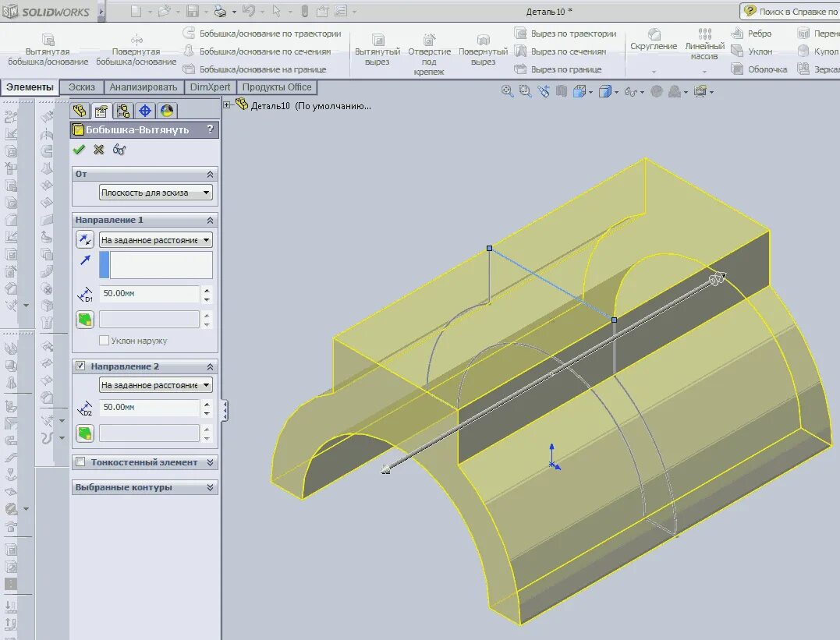The width and height of the screenshot is (840, 640).
Task: Click the D2 depth field 50.00мм
Action: pos(149,407)
